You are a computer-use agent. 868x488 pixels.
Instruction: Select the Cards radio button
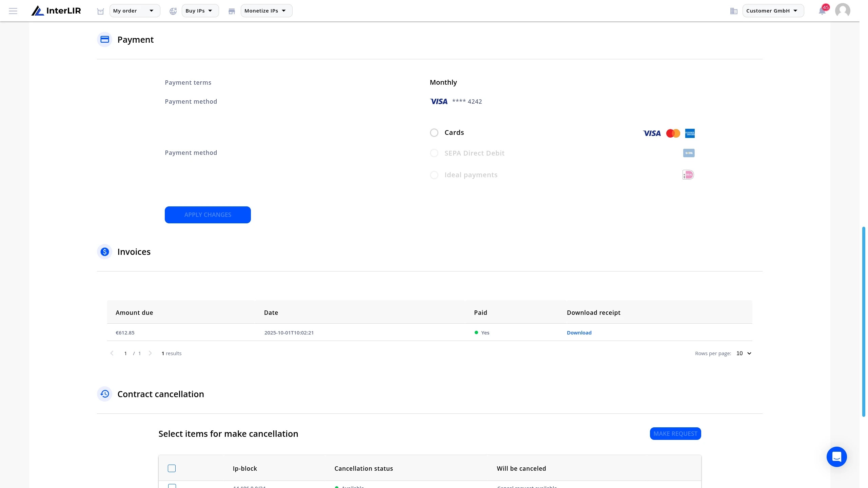434,133
